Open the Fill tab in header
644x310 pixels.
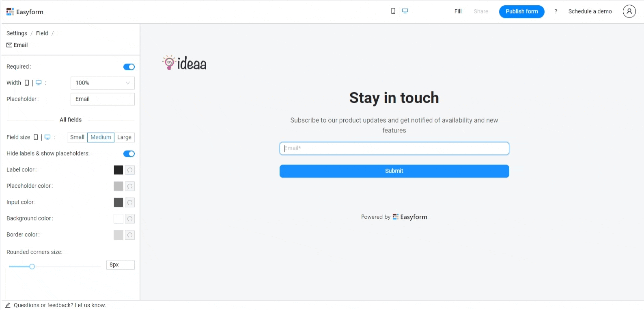click(458, 11)
